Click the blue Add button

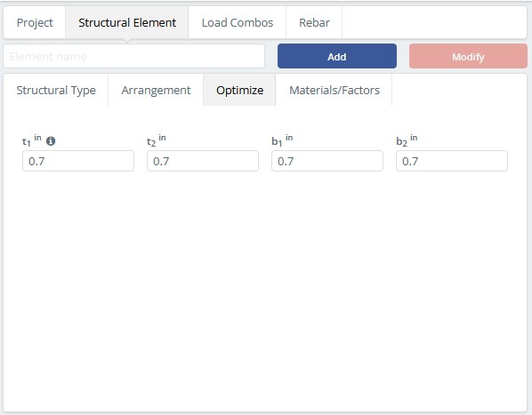[337, 56]
